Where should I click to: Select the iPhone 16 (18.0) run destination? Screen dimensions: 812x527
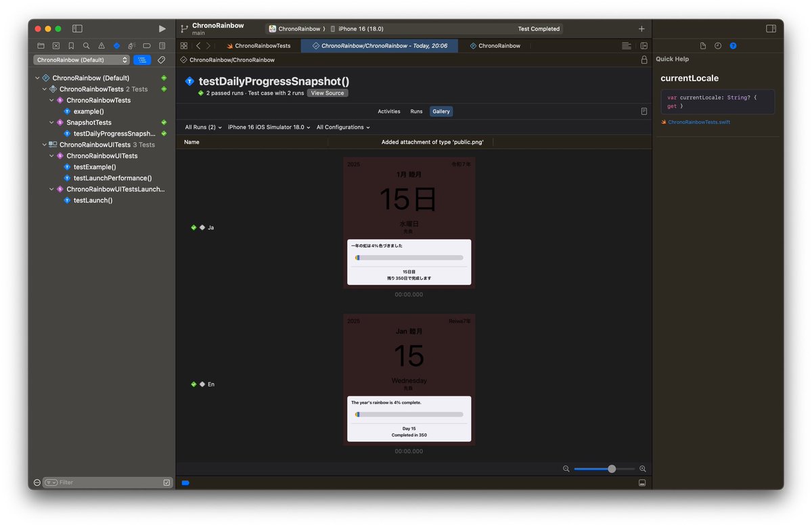click(357, 28)
